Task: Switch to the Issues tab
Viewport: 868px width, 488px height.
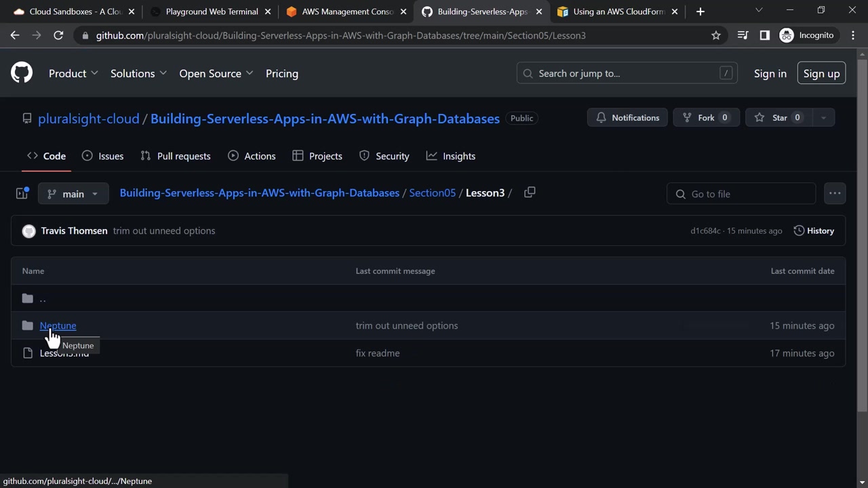Action: [x=102, y=156]
